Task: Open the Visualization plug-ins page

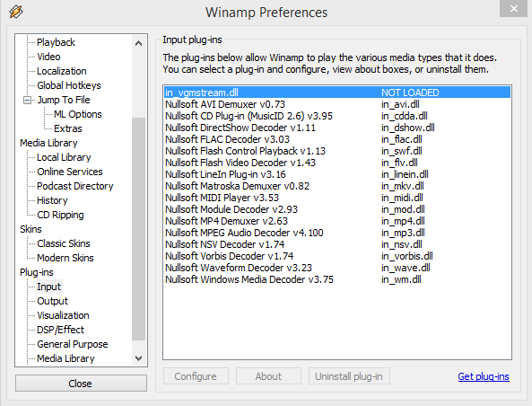Action: pos(63,315)
